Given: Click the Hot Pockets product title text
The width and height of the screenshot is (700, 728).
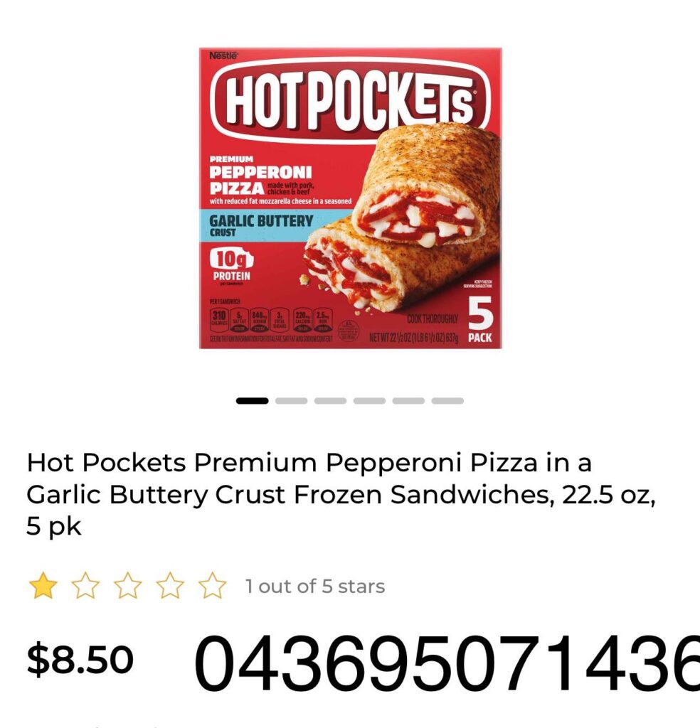Looking at the screenshot, I should coord(341,494).
